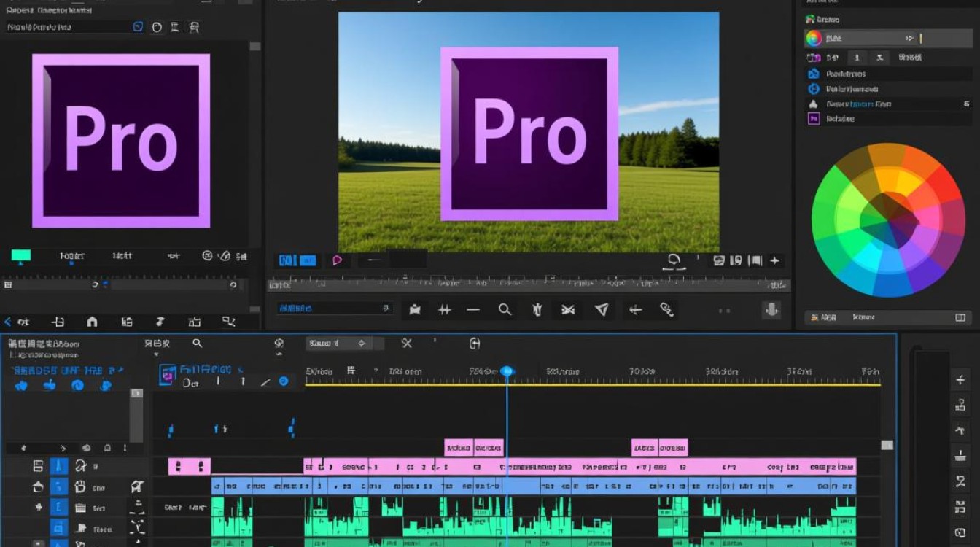Click the multicolor wheel icon in the right panel list

click(x=814, y=38)
